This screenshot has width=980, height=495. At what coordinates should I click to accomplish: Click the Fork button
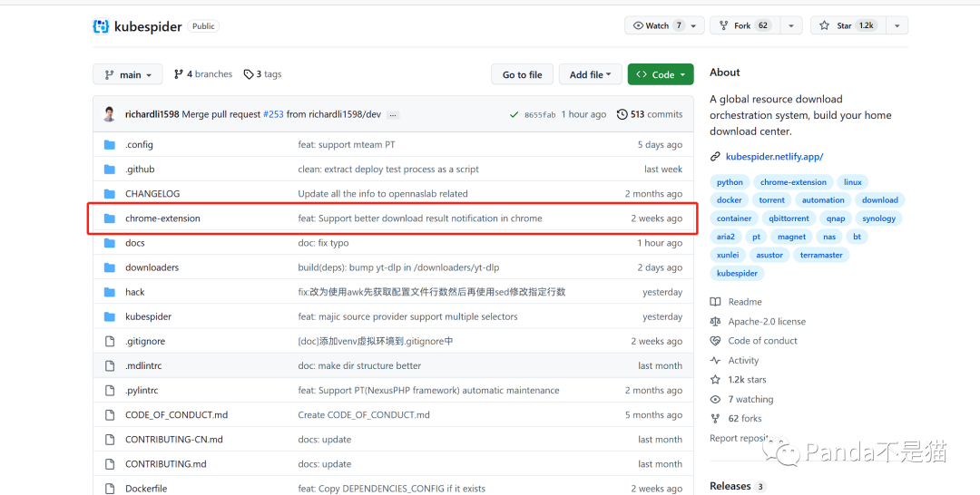[x=744, y=25]
